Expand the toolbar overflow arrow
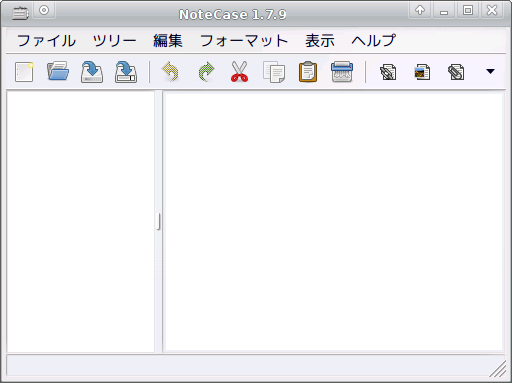Screen dimensions: 512x383 490,71
